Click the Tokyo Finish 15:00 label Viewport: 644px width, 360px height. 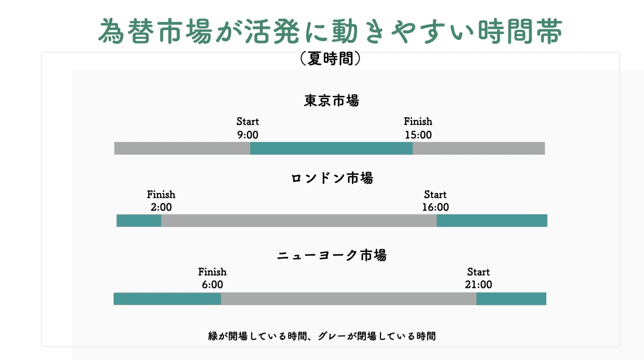(418, 128)
